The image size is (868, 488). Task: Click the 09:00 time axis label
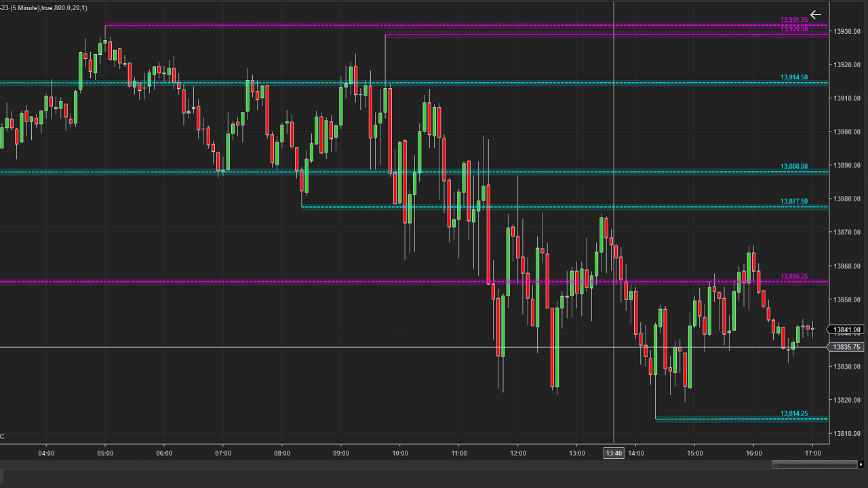341,453
